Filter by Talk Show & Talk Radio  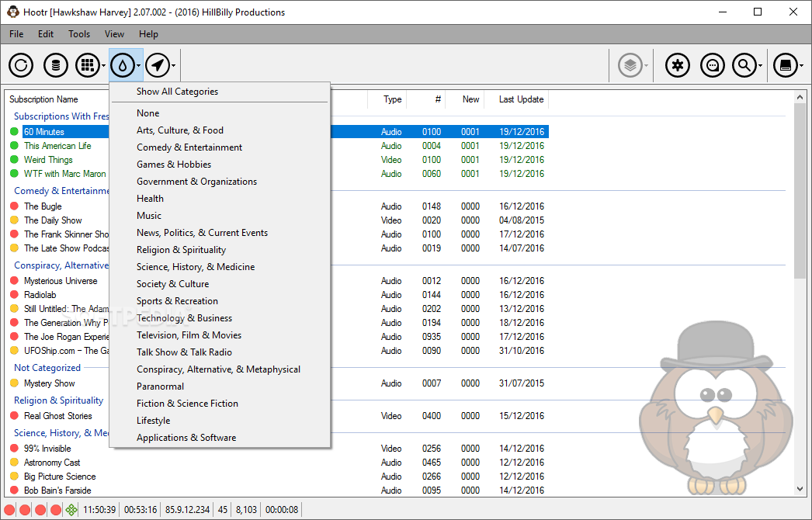(220, 352)
